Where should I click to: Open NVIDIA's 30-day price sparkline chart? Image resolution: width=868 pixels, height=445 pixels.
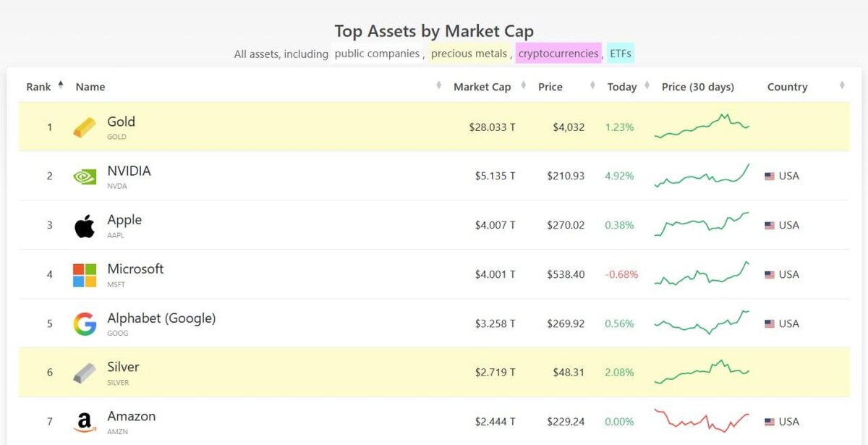702,176
